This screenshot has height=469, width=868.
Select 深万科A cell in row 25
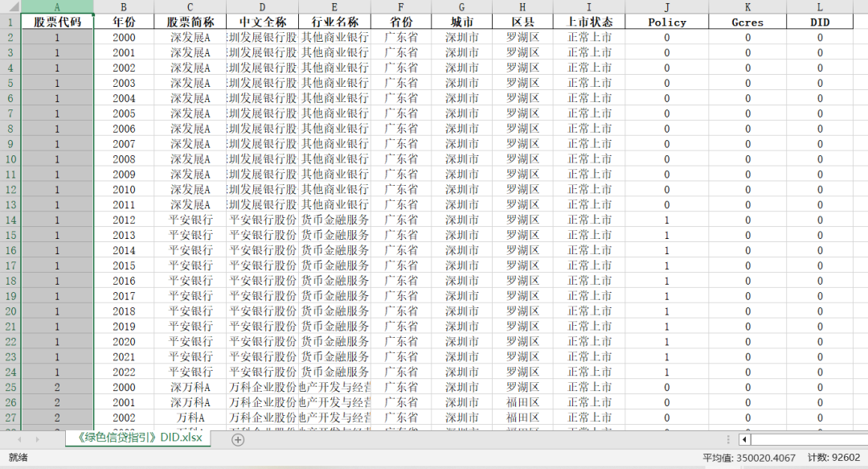190,387
